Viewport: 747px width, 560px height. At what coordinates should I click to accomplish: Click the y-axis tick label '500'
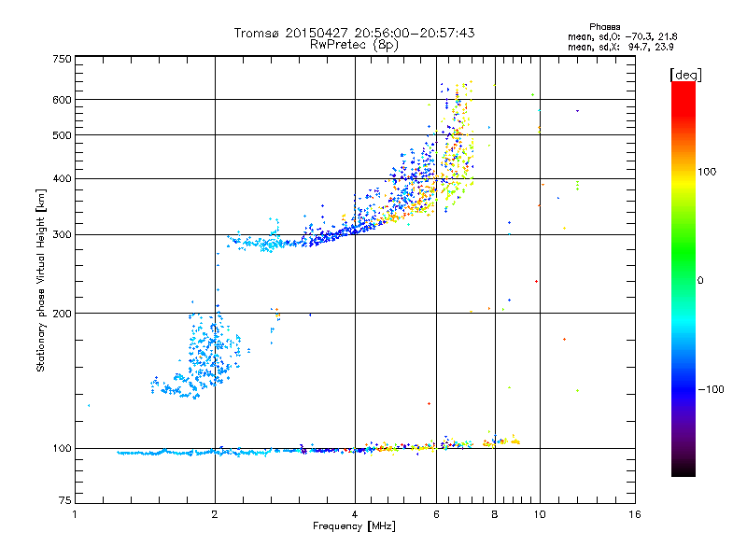pos(62,135)
